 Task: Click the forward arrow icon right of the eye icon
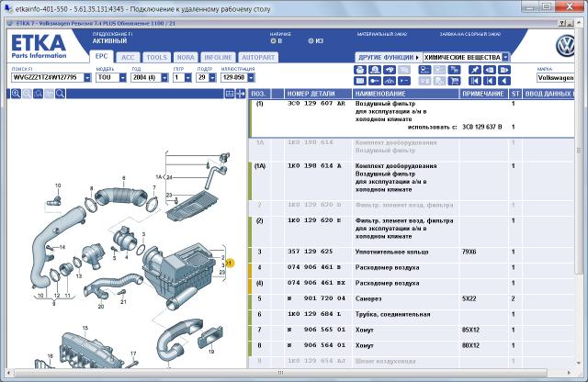pyautogui.click(x=504, y=70)
